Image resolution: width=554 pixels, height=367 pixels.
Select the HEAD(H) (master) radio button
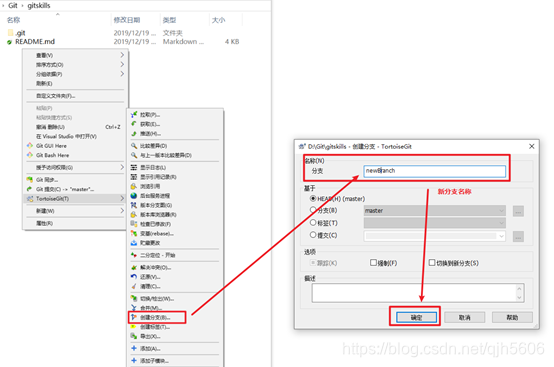click(x=313, y=199)
